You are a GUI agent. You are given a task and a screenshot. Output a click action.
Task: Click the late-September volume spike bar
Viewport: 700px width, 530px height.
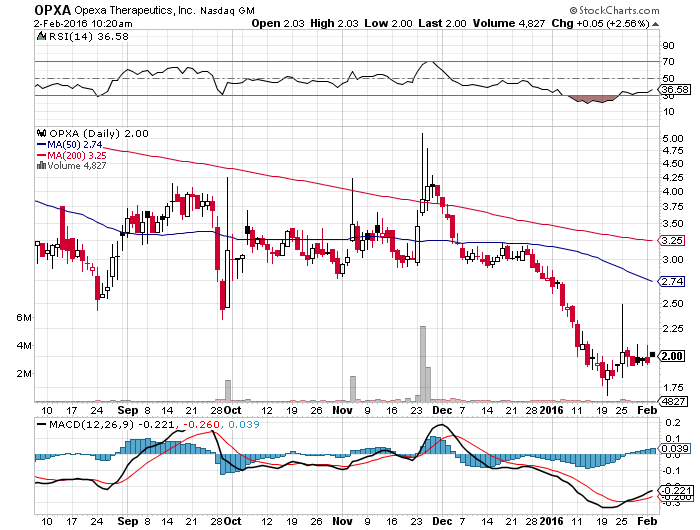click(x=228, y=391)
